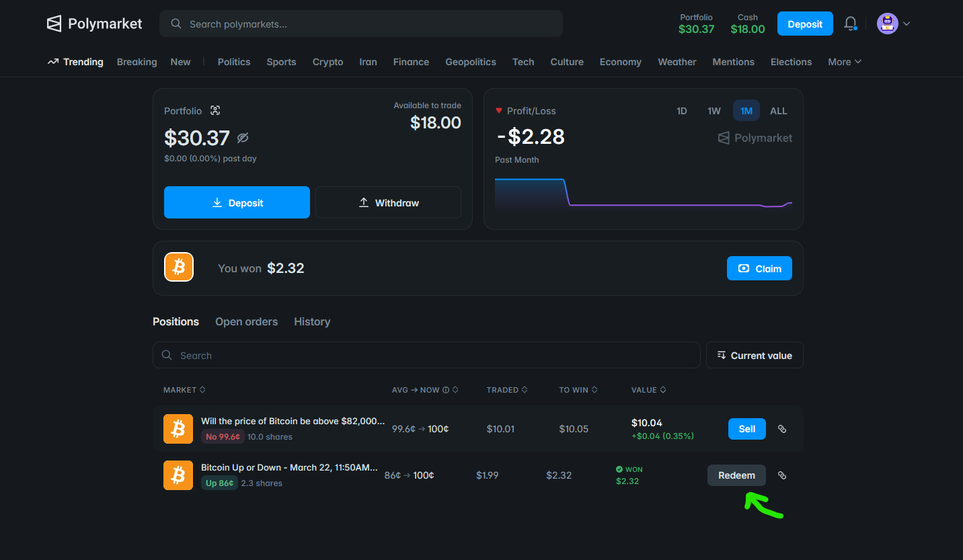Switch to the History tab
This screenshot has width=963, height=560.
pyautogui.click(x=312, y=321)
